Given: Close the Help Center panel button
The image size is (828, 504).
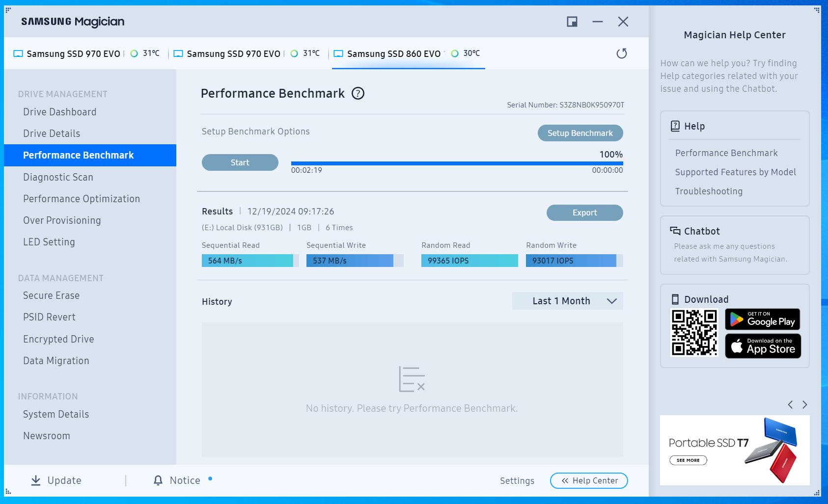Looking at the screenshot, I should (589, 480).
